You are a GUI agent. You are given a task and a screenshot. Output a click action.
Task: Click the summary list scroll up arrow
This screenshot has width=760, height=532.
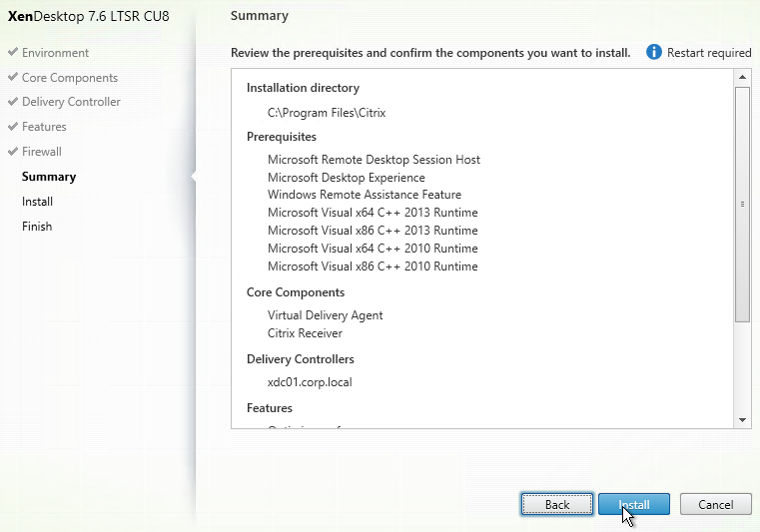point(742,77)
